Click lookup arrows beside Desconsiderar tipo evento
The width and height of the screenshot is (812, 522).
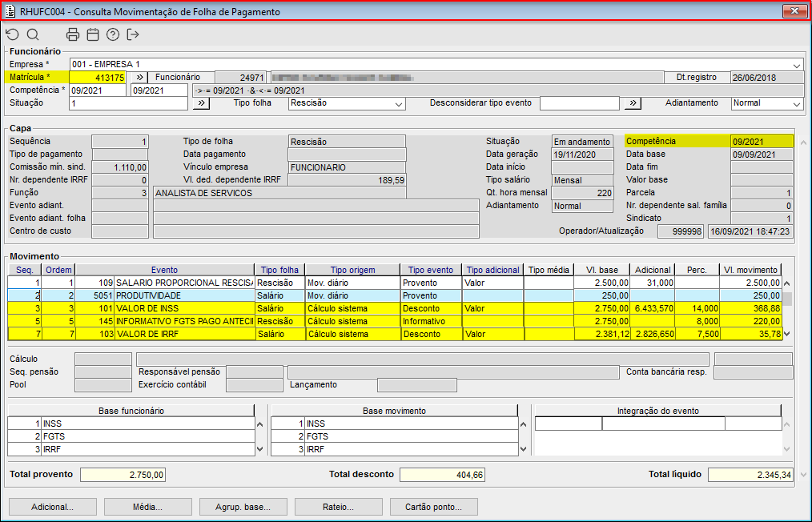pyautogui.click(x=633, y=103)
